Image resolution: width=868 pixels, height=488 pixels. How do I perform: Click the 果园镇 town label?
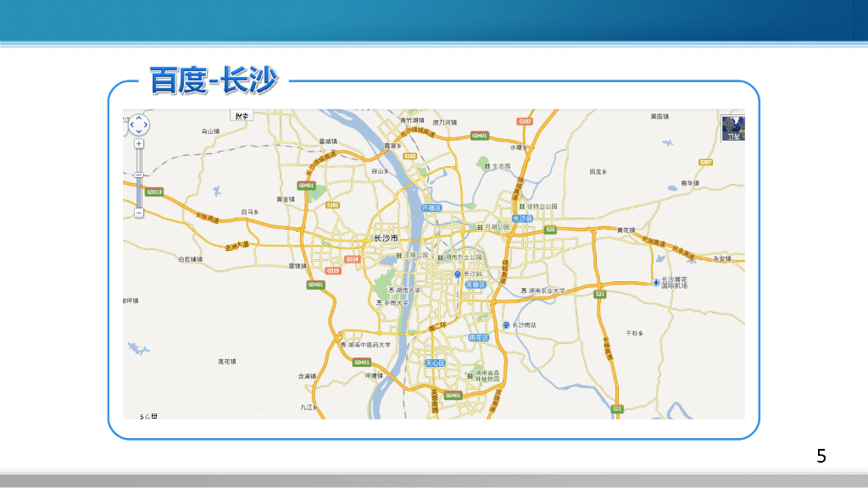pos(659,117)
